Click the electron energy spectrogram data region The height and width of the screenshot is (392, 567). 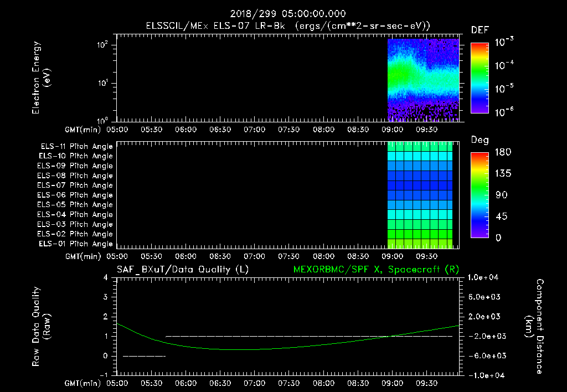click(x=423, y=80)
